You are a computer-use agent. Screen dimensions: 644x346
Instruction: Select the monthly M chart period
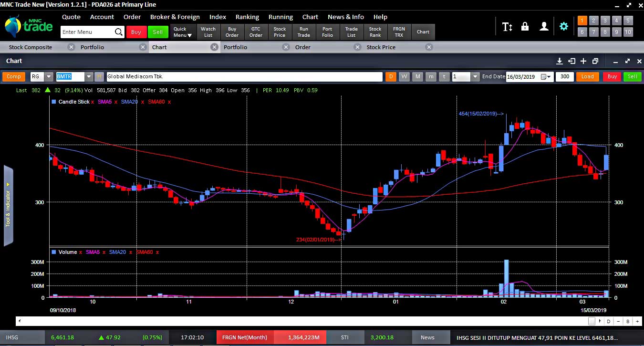[417, 77]
